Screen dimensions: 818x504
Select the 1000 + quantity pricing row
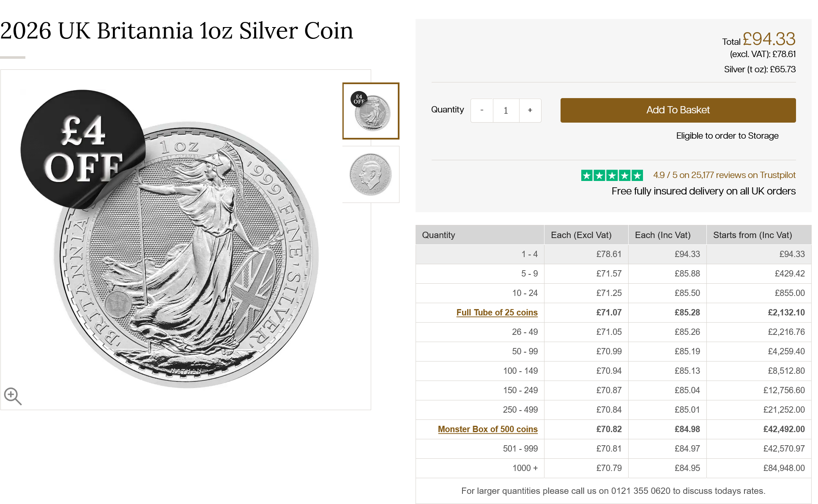point(613,468)
